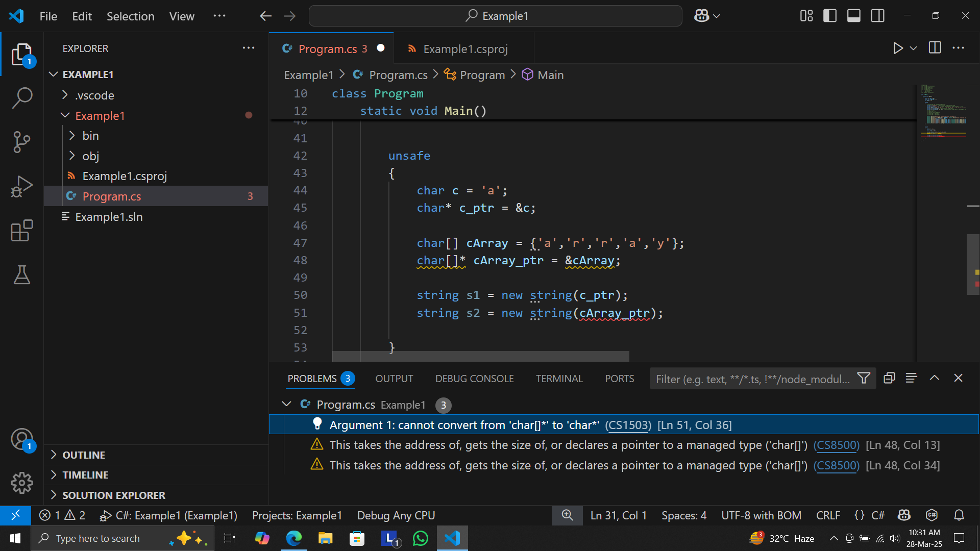Toggle Primary Side Bar visibility
This screenshot has width=980, height=551.
click(830, 16)
